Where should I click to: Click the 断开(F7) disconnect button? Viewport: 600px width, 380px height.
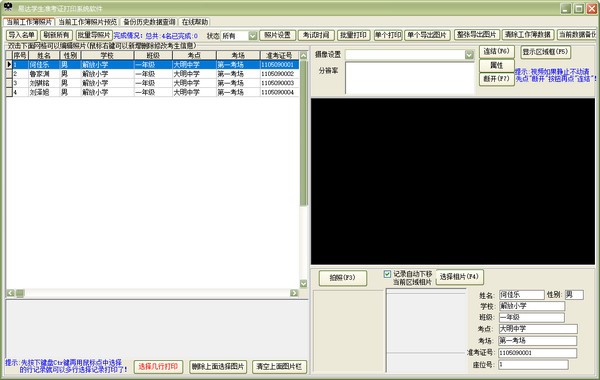pyautogui.click(x=496, y=79)
